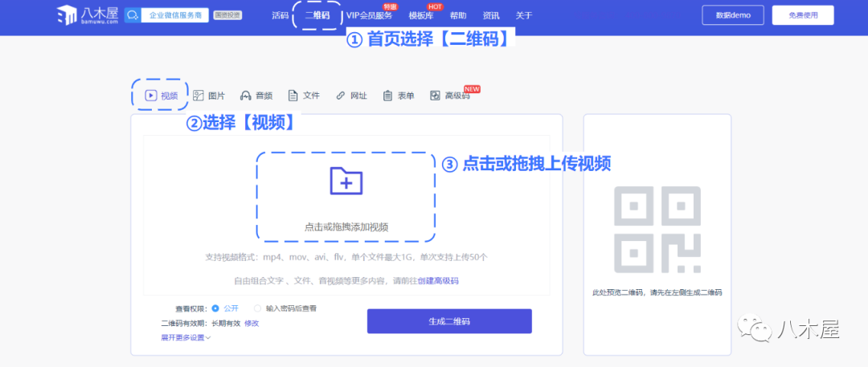The width and height of the screenshot is (868, 367).
Task: Click the video play icon tab
Action: click(x=150, y=96)
